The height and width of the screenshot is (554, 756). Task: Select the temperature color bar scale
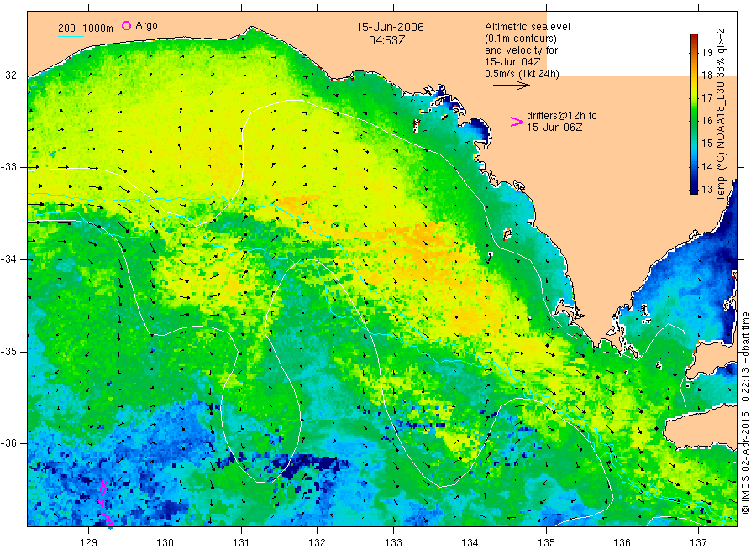694,113
